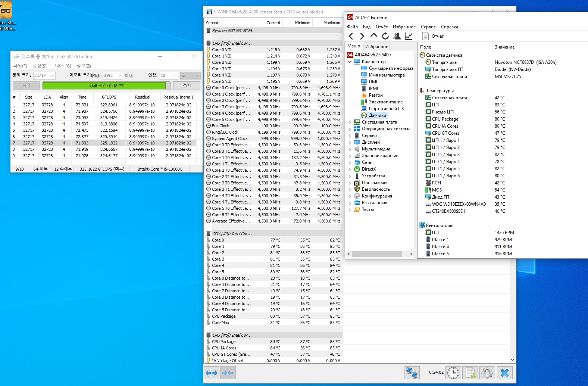The image size is (588, 386).
Task: Select the Core 0 VID row in HWiNFO
Action: point(273,50)
